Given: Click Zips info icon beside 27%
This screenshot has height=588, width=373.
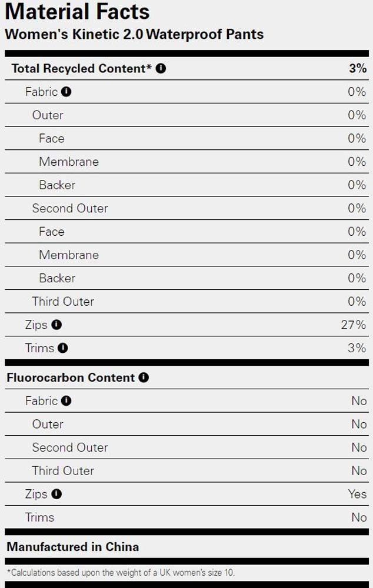Looking at the screenshot, I should (56, 325).
